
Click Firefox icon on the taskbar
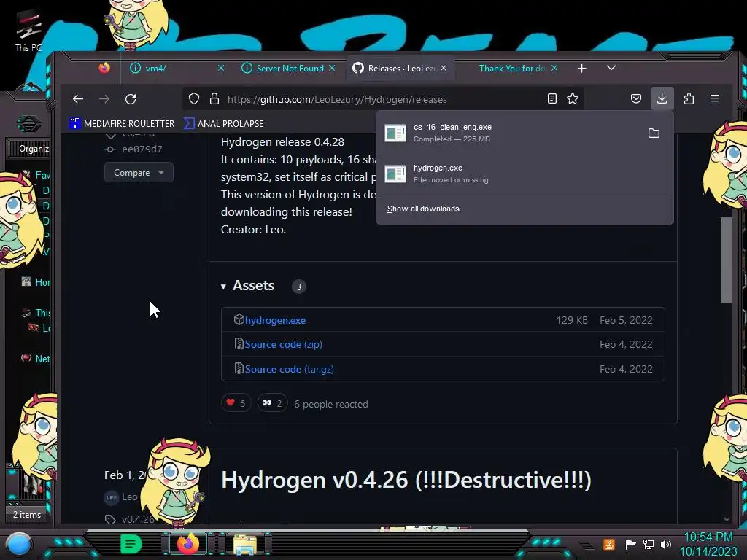tap(188, 544)
